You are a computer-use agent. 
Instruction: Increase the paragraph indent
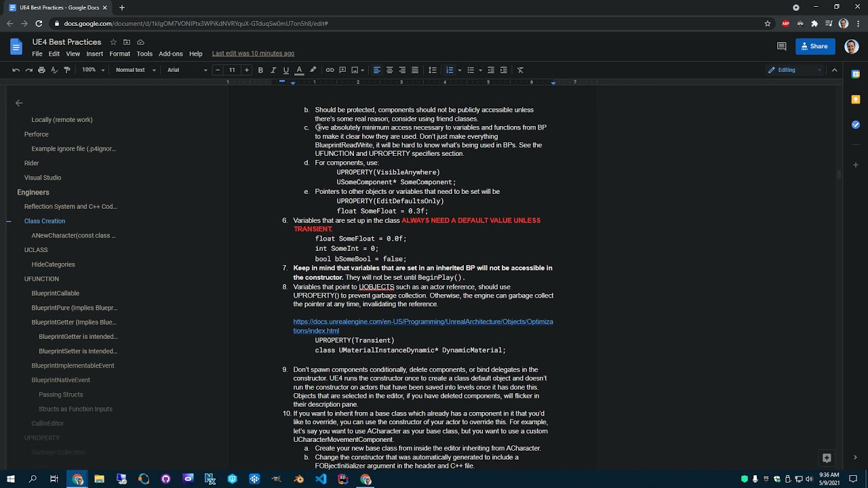point(503,70)
